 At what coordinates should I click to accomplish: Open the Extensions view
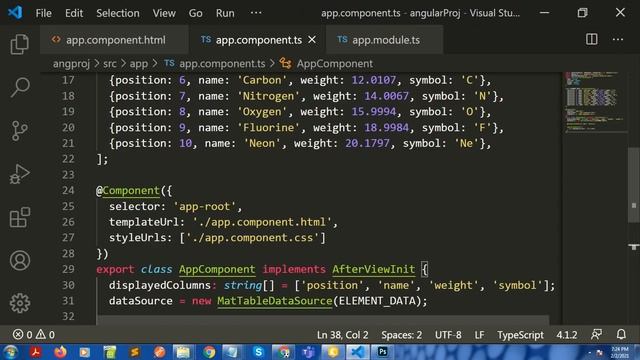tap(20, 217)
